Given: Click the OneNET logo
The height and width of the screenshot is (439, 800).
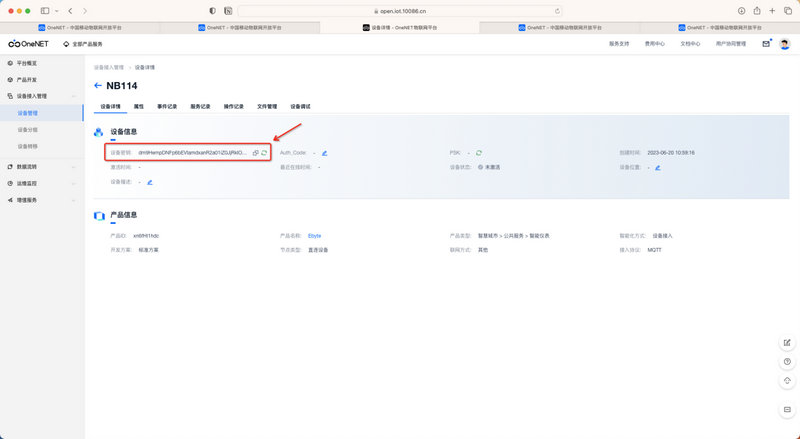Looking at the screenshot, I should (29, 44).
